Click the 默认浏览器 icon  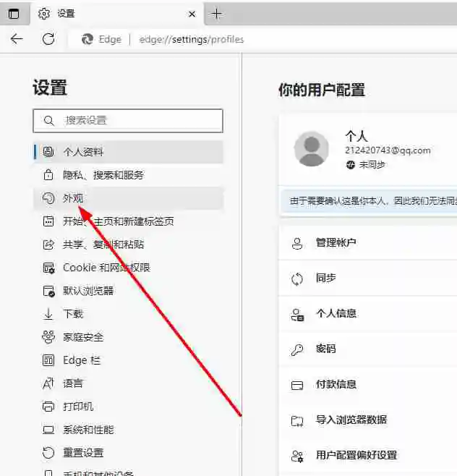coord(48,291)
